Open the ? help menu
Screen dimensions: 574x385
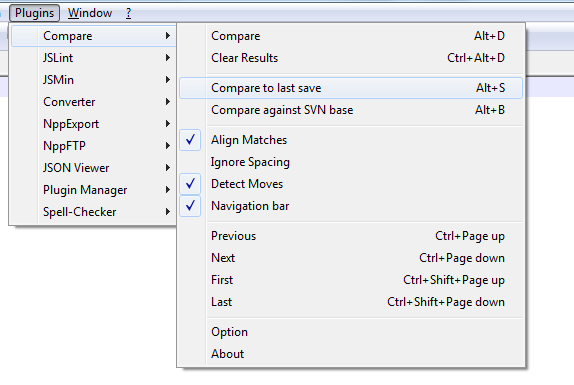point(128,13)
